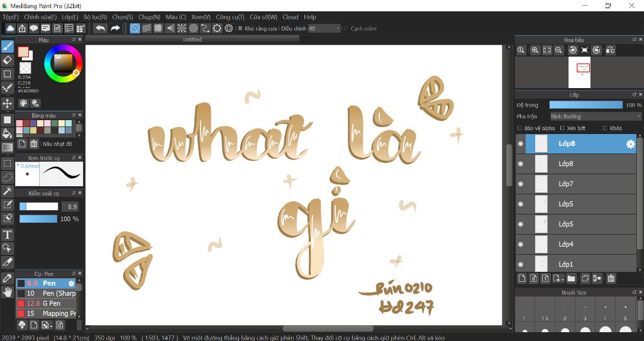
Task: Open the Lớp(L) menu
Action: [x=70, y=17]
